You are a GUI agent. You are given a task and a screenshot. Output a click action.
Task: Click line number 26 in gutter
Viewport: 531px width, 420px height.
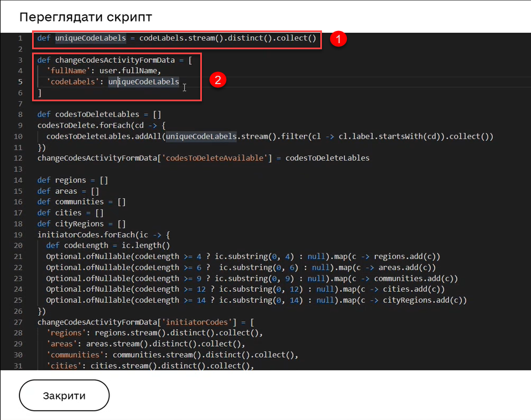[18, 311]
